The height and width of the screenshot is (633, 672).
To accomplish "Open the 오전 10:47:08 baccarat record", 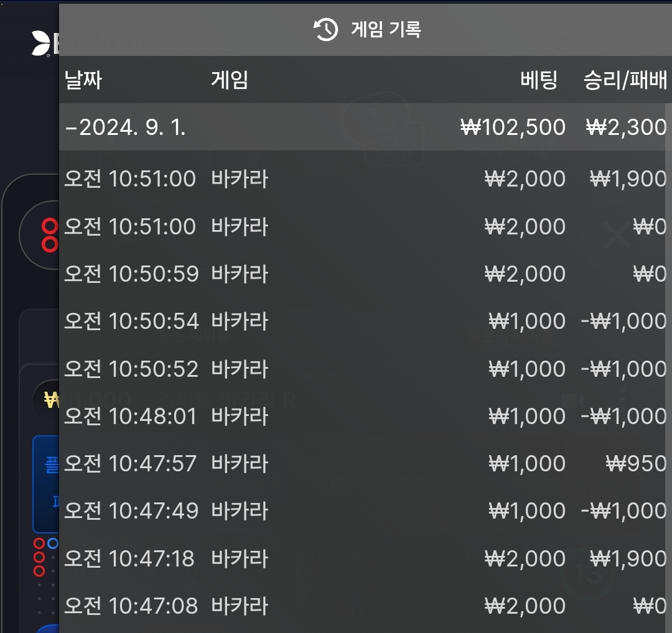I will tap(366, 606).
